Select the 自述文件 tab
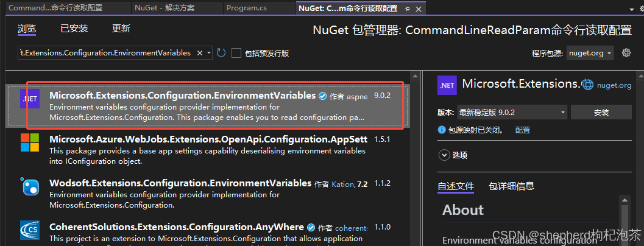 (456, 186)
